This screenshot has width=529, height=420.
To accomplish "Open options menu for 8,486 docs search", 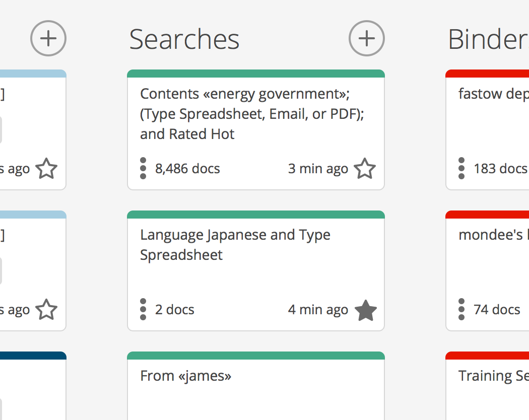I will (x=143, y=168).
